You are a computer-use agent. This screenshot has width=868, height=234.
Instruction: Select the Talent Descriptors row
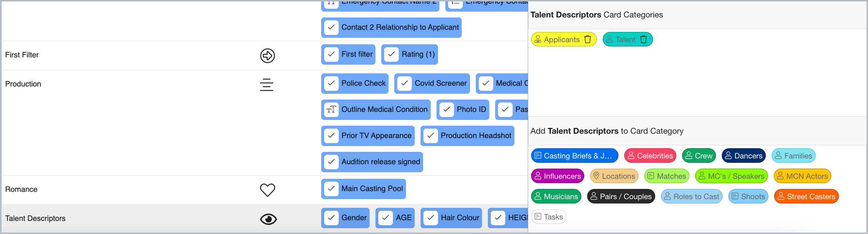[x=265, y=218]
